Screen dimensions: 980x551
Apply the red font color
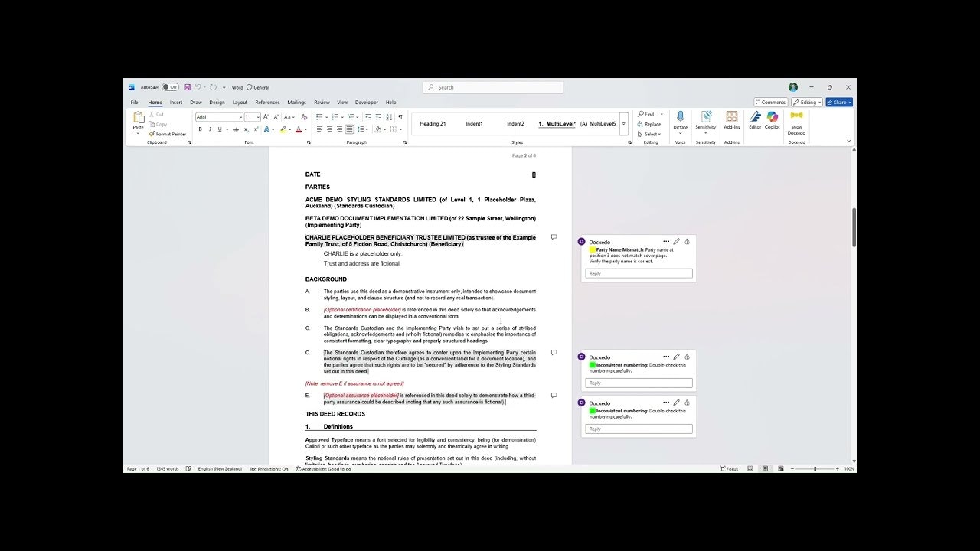(x=298, y=129)
